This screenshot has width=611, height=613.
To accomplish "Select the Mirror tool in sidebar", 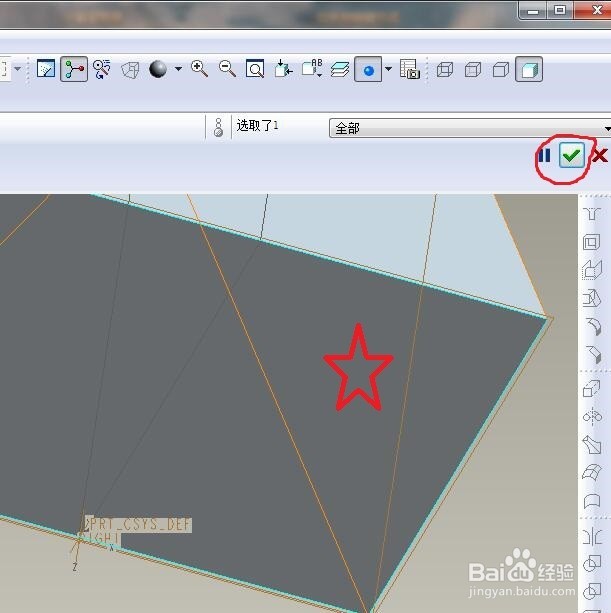I will point(592,536).
